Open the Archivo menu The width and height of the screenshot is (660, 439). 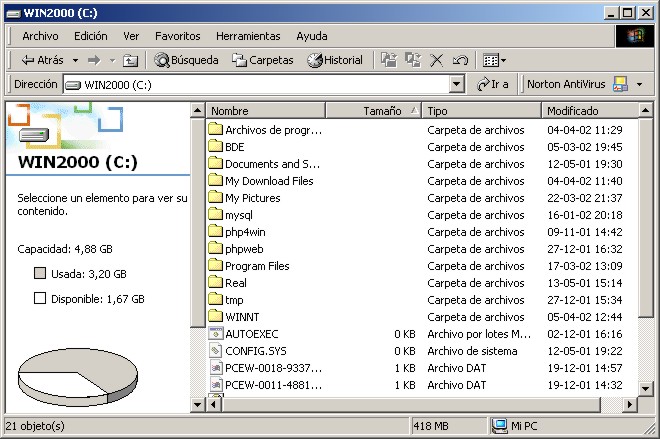40,36
